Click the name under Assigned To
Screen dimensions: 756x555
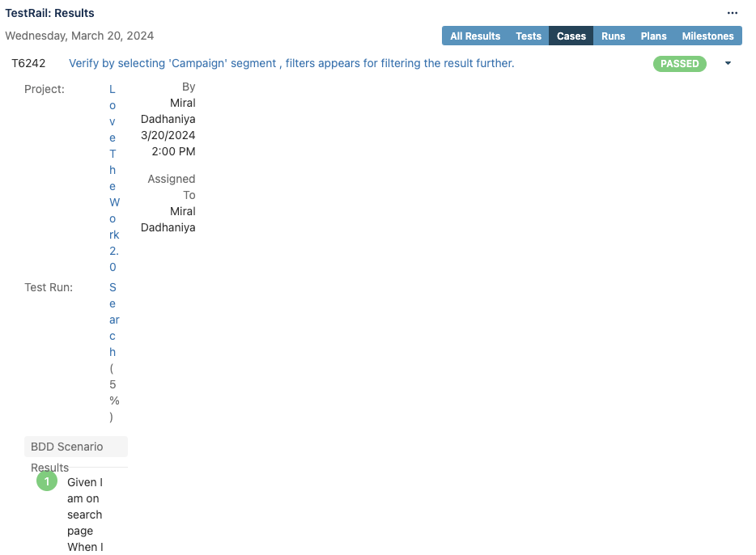(168, 219)
